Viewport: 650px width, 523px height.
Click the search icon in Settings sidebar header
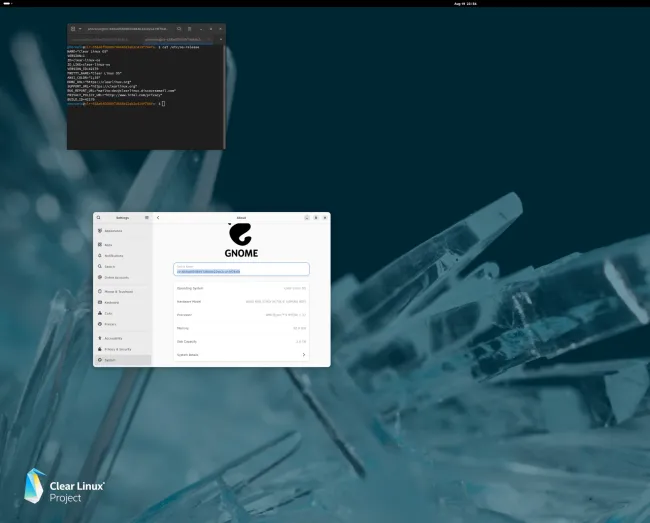tap(99, 217)
